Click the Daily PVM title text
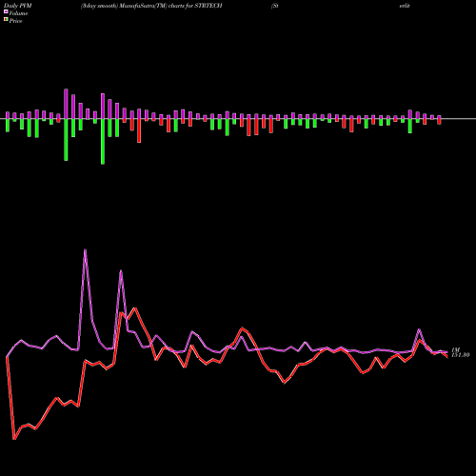Viewport: 476px width, 476px height. click(18, 6)
